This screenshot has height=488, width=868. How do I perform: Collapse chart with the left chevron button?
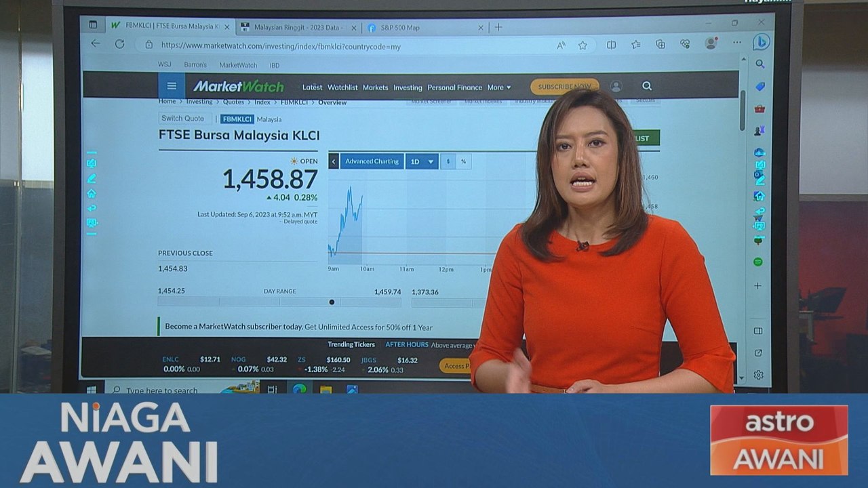pos(334,161)
